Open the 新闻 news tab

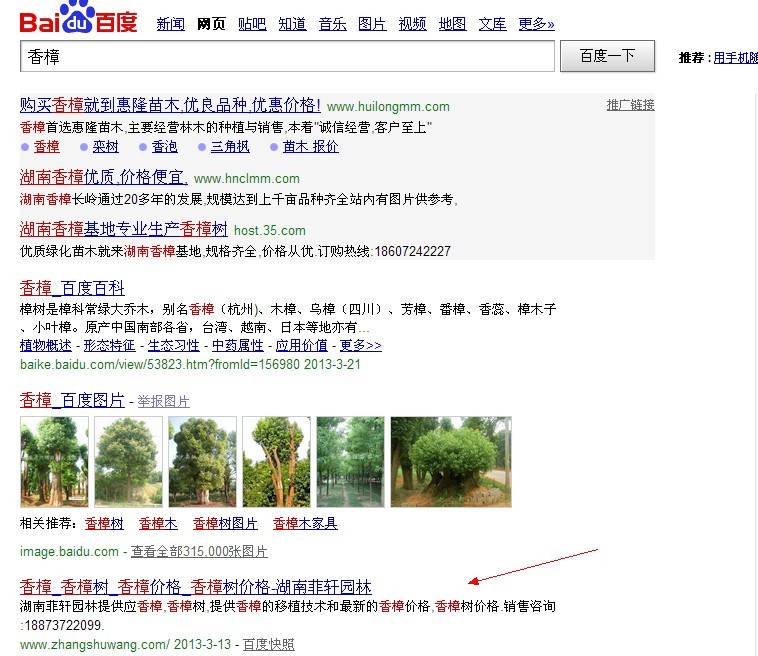tap(171, 24)
